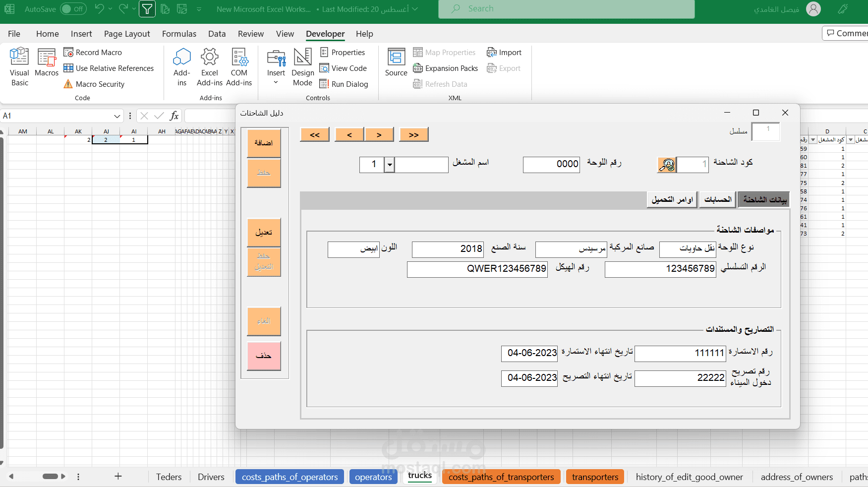Screen dimensions: 868x487
Task: Toggle the AutoSave switch
Action: [73, 9]
